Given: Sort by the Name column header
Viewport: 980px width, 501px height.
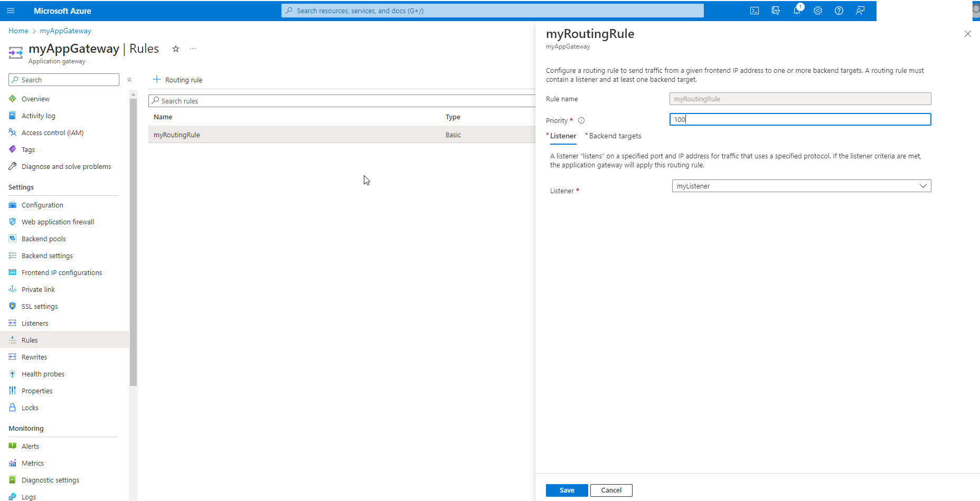Looking at the screenshot, I should (x=163, y=117).
